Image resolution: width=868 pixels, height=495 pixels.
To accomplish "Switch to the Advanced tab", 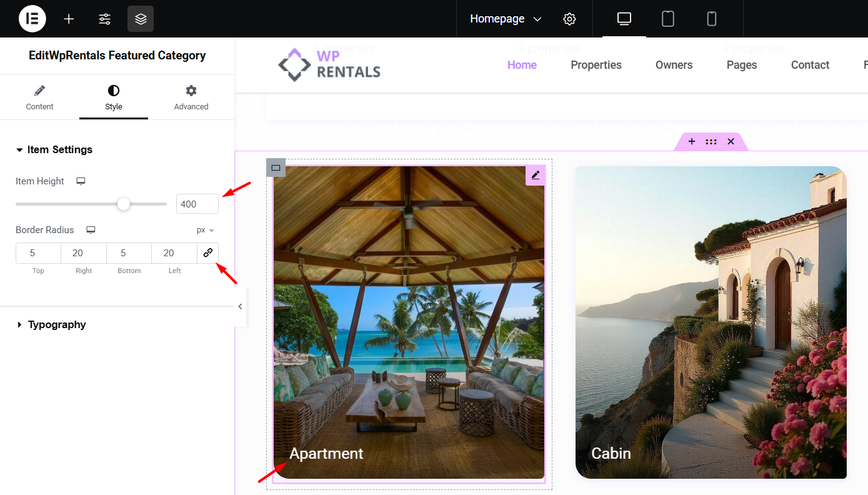I will click(191, 98).
